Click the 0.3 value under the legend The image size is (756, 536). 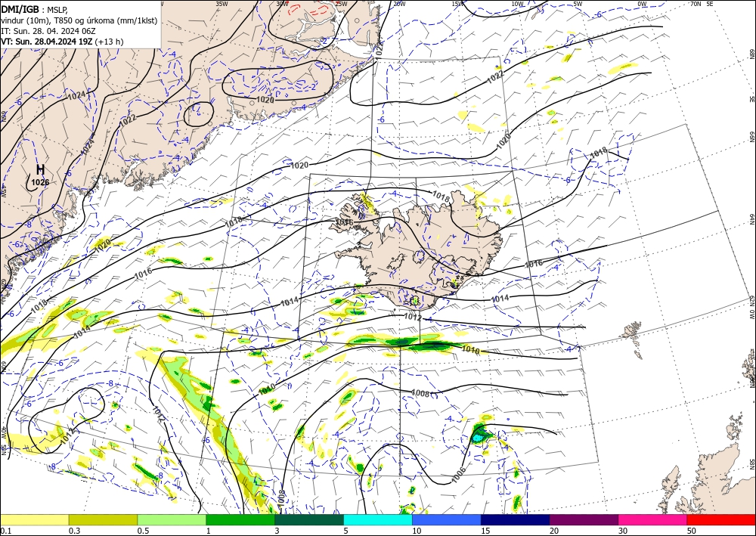pos(74,531)
